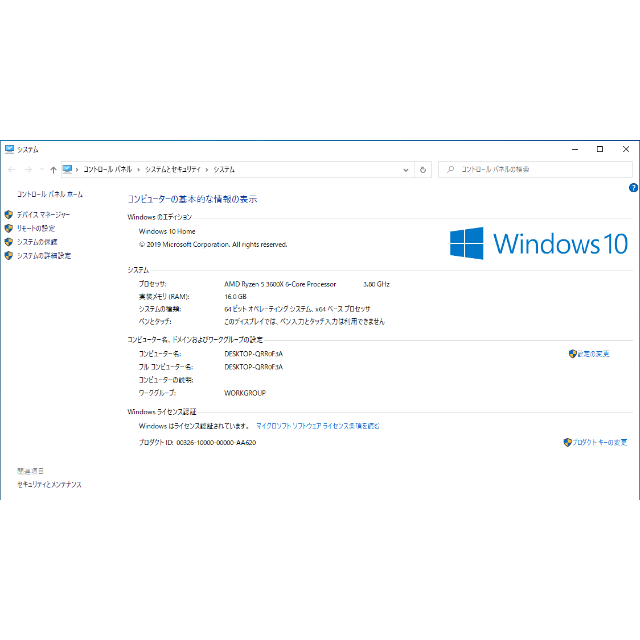
Task: Click shield icon beside システムの詳細設定
Action: click(9, 256)
